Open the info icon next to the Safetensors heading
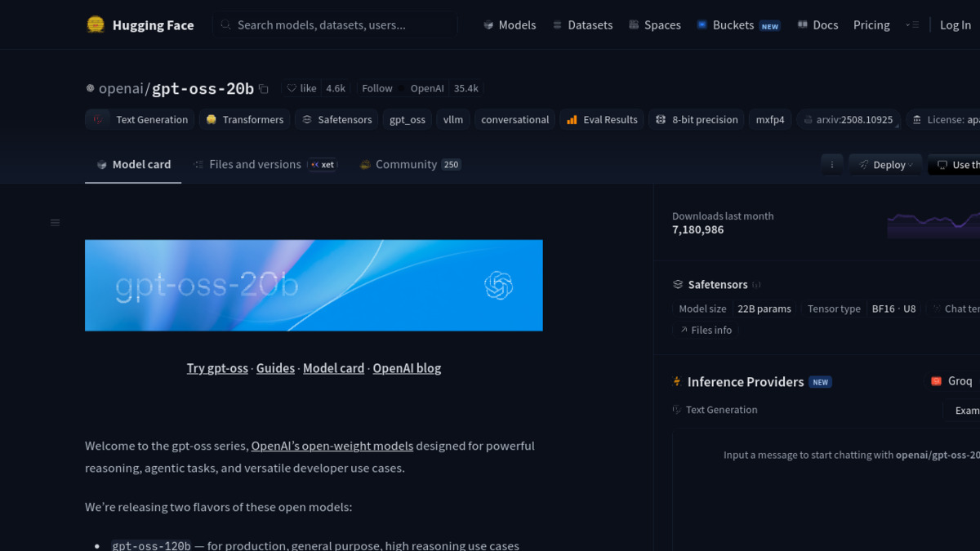 [757, 285]
